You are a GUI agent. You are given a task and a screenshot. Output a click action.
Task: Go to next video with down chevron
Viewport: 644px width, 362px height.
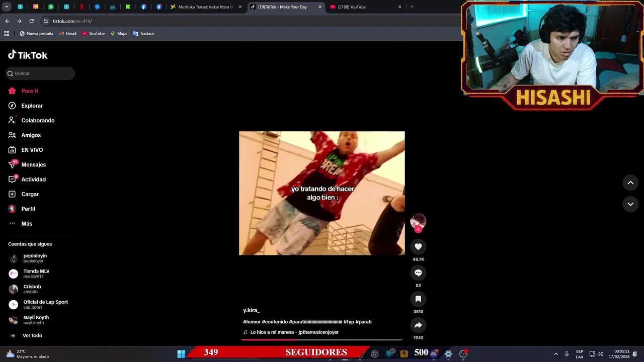point(630,204)
